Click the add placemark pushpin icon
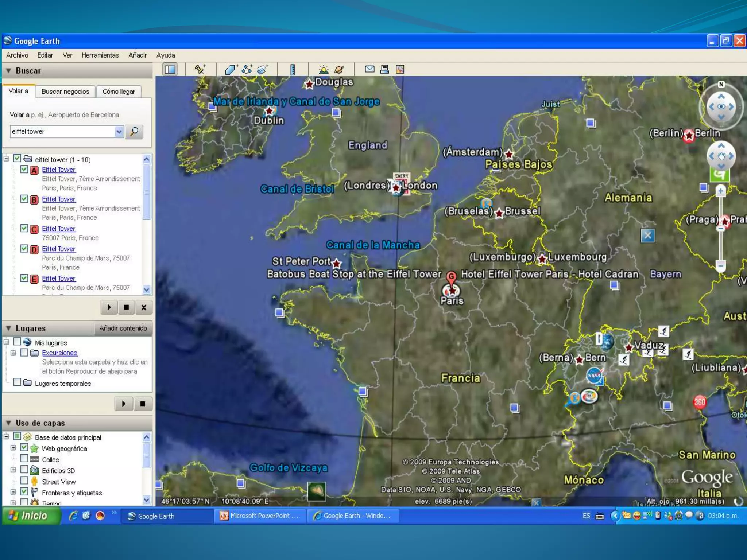 [x=200, y=69]
